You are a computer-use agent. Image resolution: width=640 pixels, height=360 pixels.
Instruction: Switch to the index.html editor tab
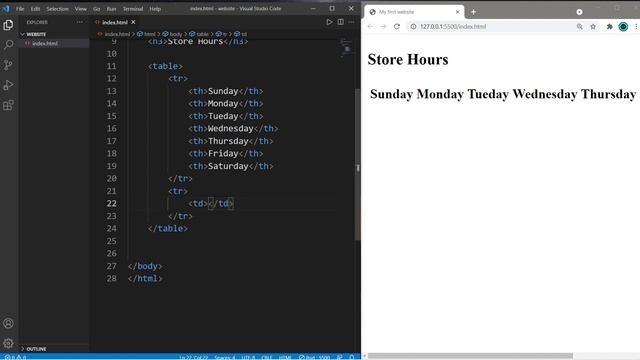(115, 22)
